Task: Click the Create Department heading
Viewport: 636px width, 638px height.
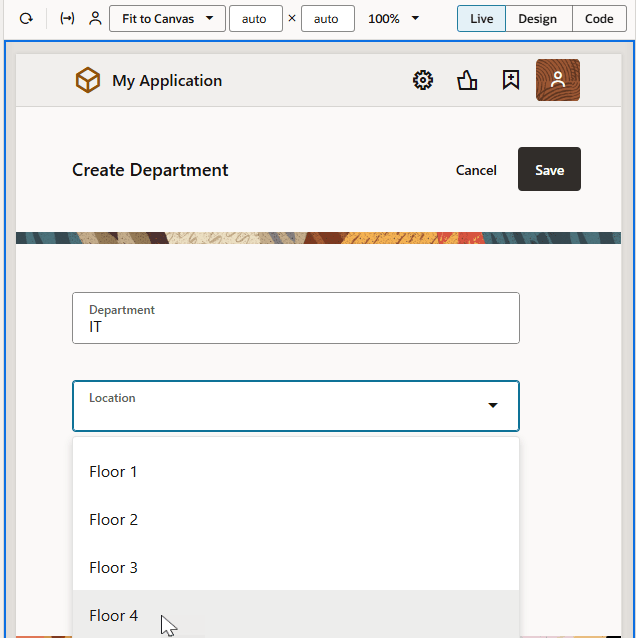Action: [150, 170]
